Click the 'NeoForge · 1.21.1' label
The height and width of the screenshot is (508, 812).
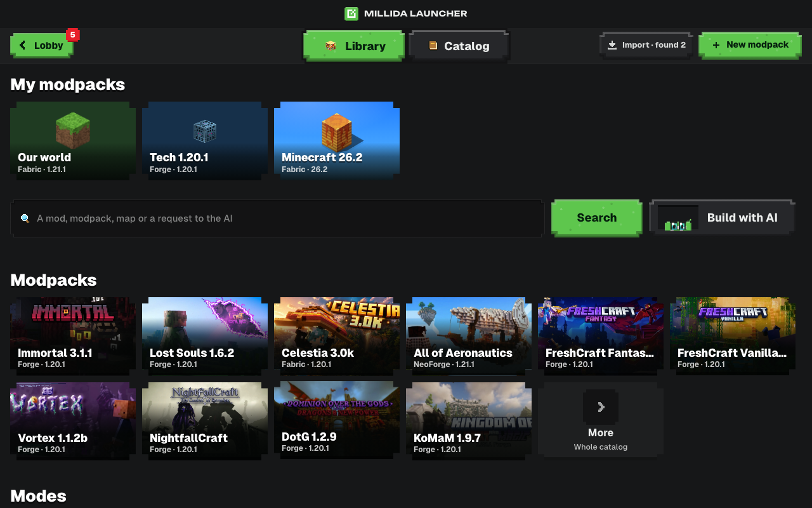(x=445, y=364)
